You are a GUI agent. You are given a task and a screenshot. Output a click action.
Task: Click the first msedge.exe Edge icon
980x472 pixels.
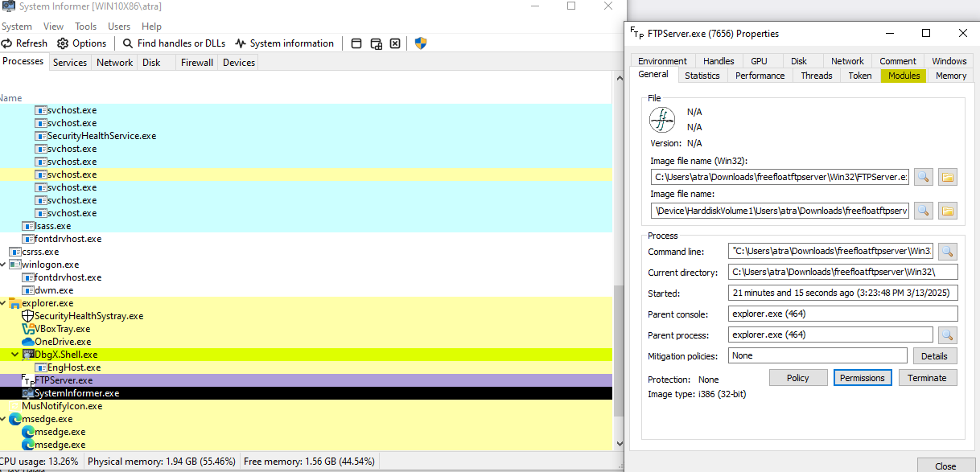point(14,419)
